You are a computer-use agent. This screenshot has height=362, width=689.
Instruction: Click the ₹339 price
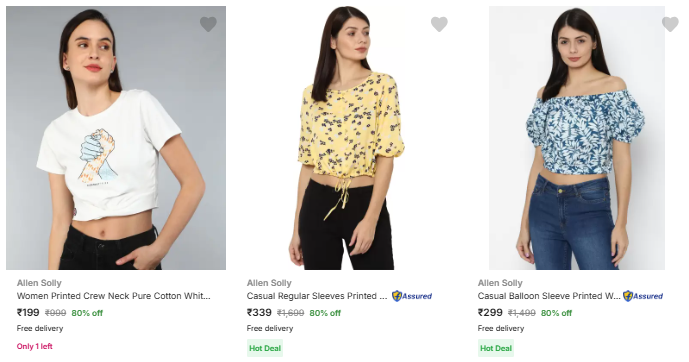pyautogui.click(x=259, y=313)
